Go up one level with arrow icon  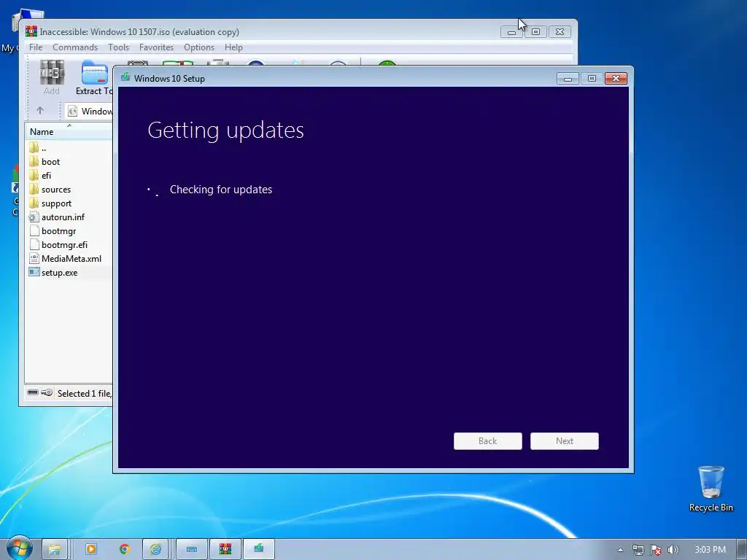(40, 111)
